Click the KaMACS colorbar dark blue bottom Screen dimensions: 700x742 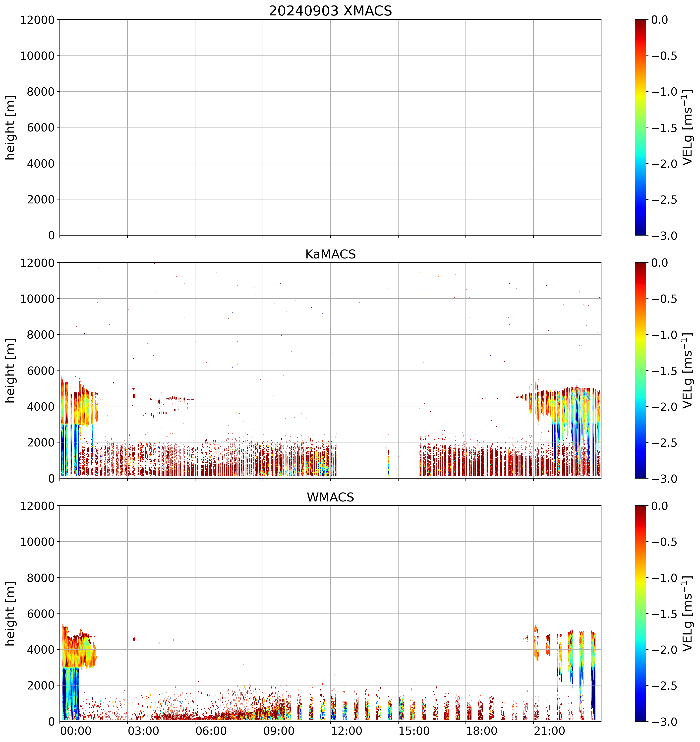pyautogui.click(x=641, y=474)
